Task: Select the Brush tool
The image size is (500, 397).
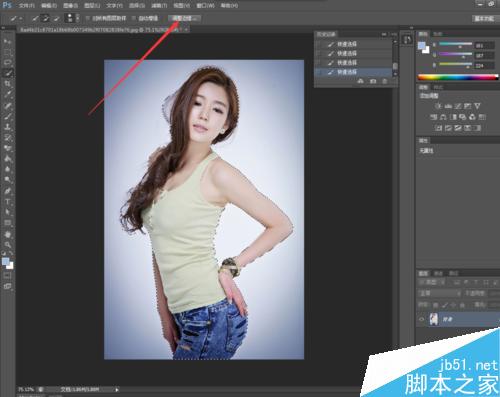Action: (7, 116)
